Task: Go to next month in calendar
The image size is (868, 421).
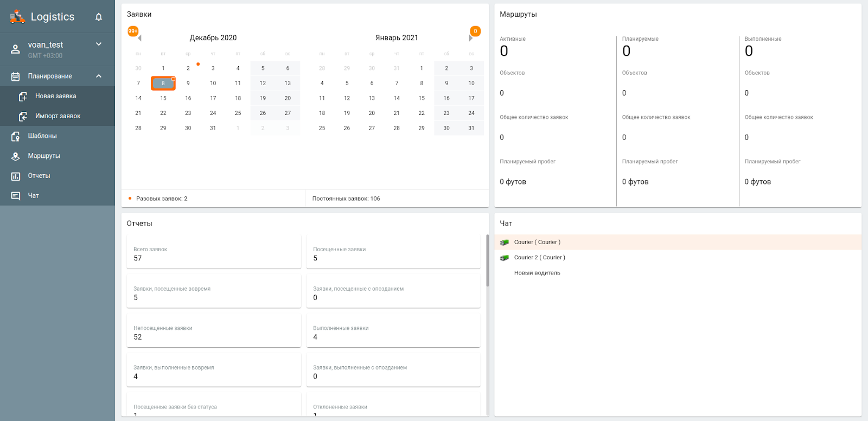Action: click(470, 38)
